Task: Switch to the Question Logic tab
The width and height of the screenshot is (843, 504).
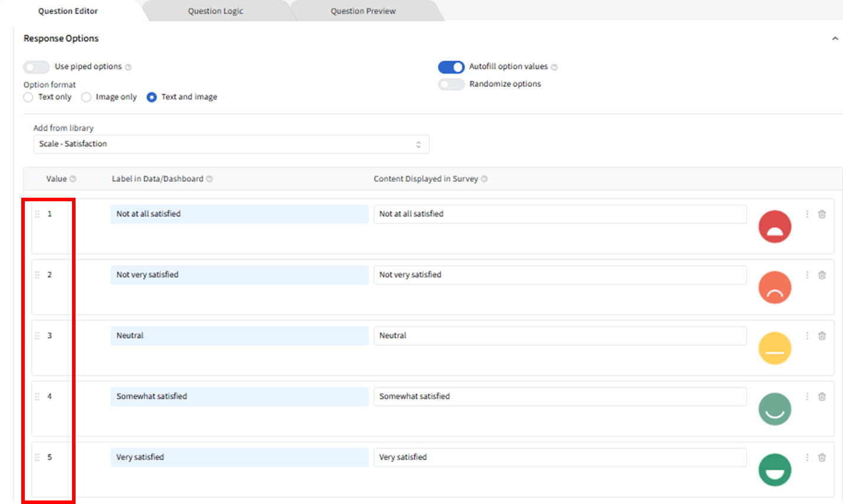Action: [215, 11]
